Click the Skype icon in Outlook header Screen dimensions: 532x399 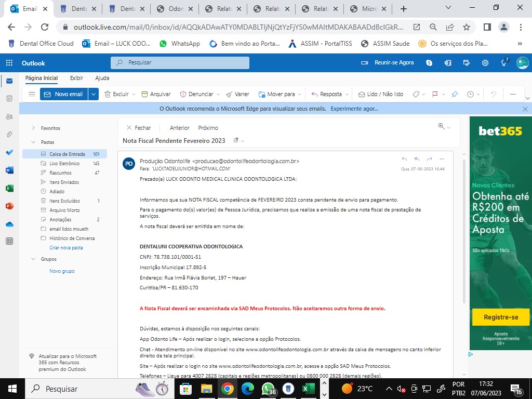click(x=429, y=63)
